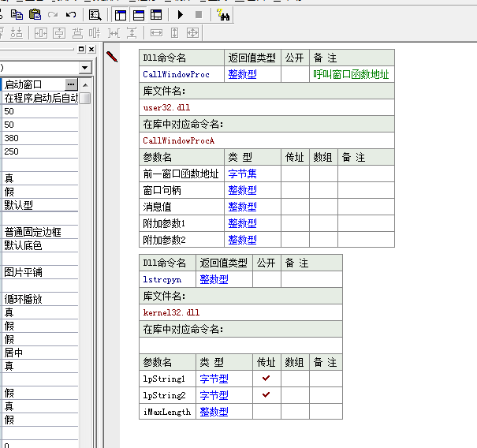Click the ellipsis button beside 启动窗口
The width and height of the screenshot is (477, 448).
(71, 84)
